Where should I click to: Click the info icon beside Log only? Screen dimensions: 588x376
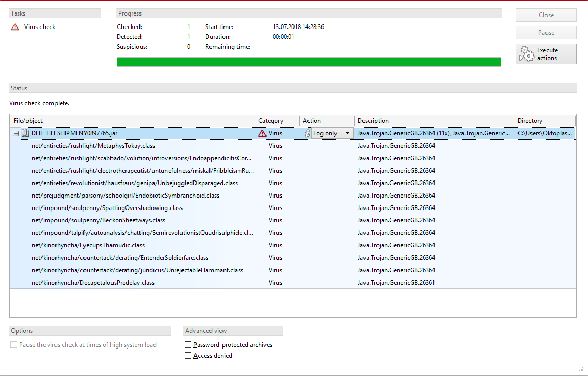point(307,133)
